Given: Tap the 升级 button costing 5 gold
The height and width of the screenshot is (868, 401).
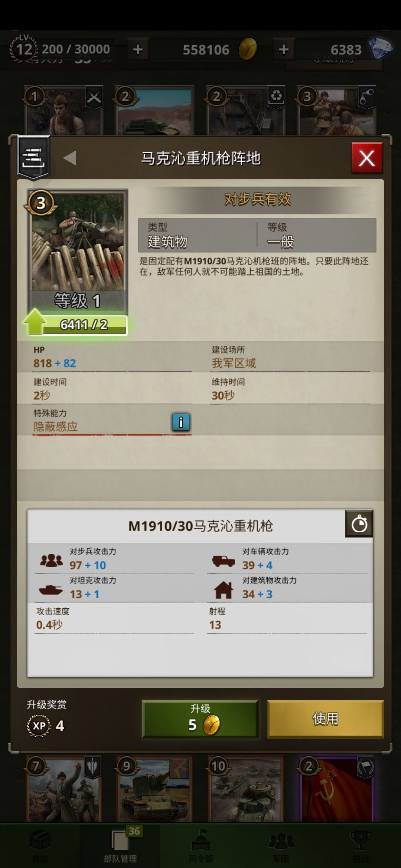Looking at the screenshot, I should click(x=200, y=719).
